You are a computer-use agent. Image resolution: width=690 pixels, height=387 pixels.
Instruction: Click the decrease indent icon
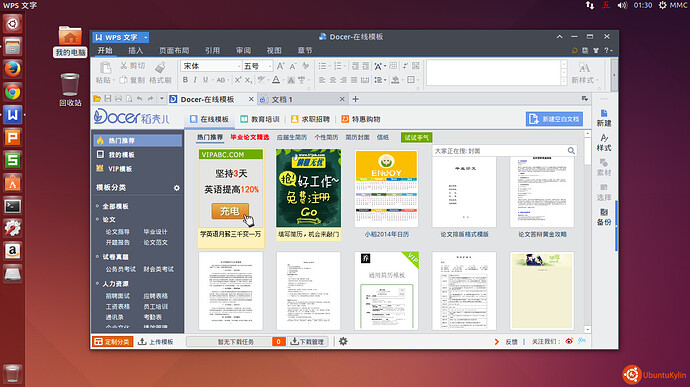[x=355, y=66]
